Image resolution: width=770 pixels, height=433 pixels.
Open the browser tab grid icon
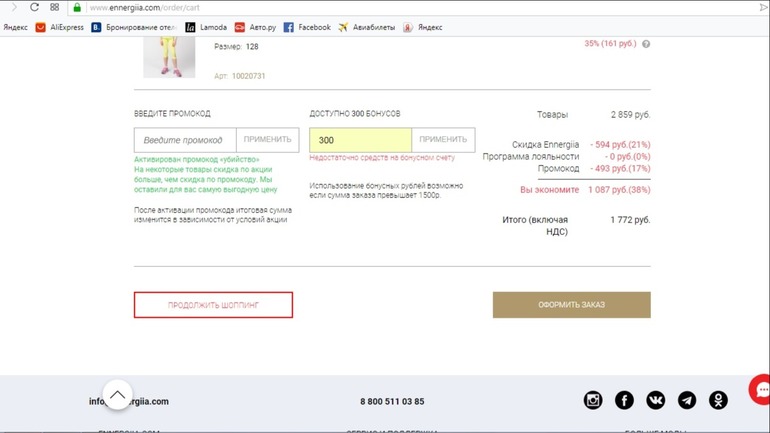pos(55,7)
